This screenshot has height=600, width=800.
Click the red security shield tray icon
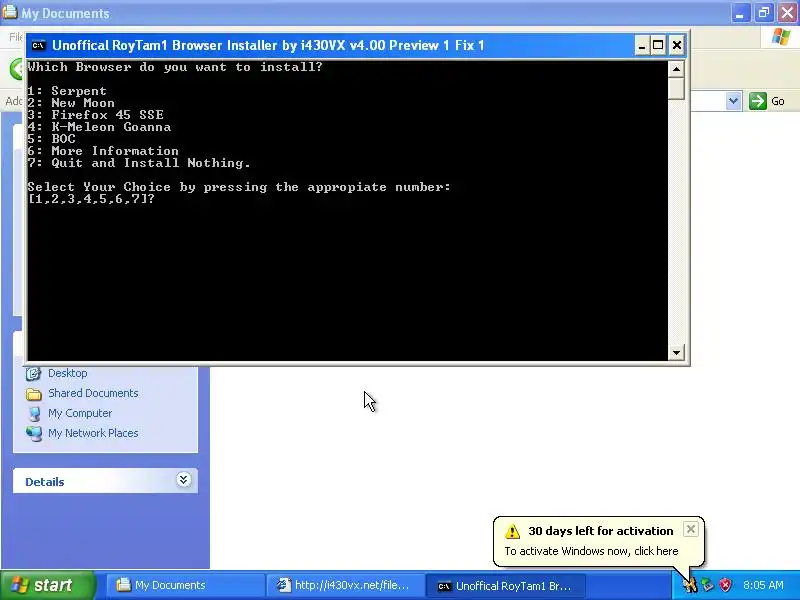725,585
